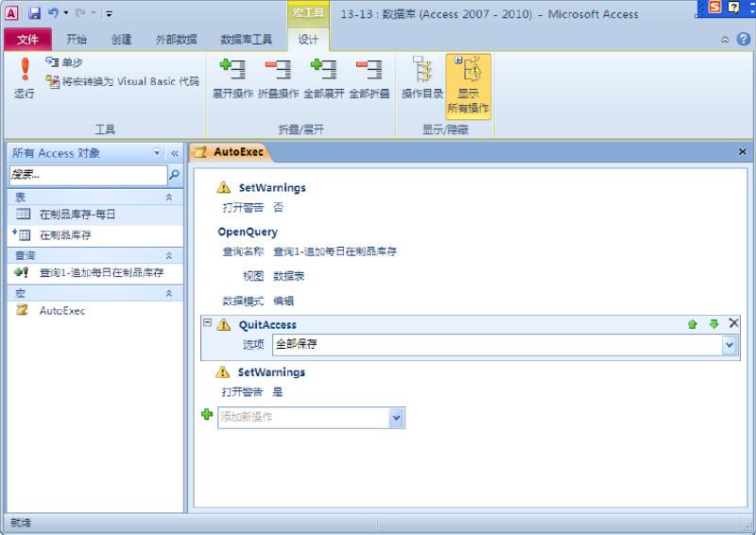Open QuitAccess option dropdown 全部保存
Viewport: 756px width, 535px height.
[730, 345]
